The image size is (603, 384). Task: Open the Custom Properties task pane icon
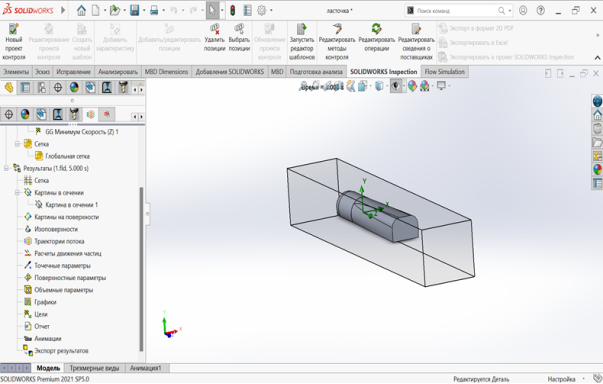[x=597, y=183]
